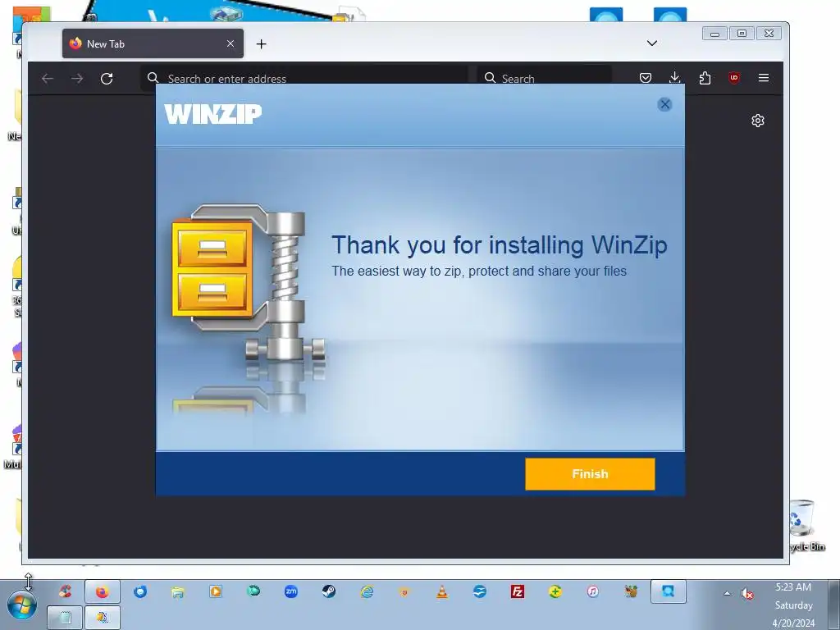Close the WinZip installer dialog

pos(664,104)
